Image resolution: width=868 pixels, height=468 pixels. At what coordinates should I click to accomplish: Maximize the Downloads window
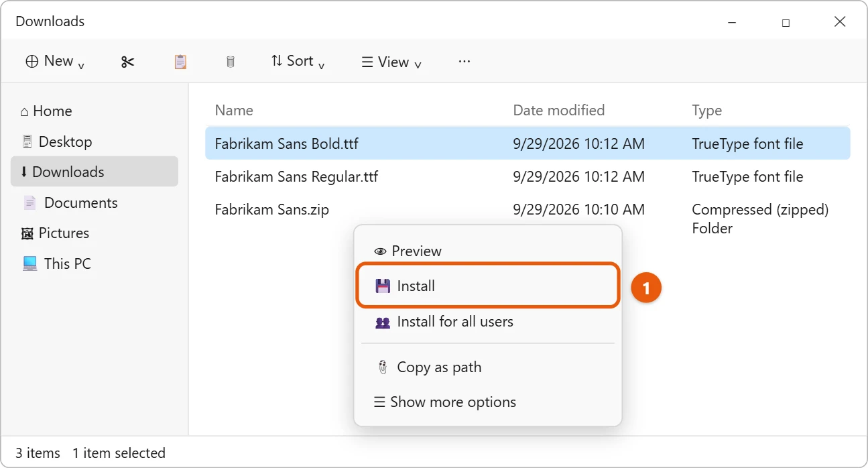(786, 22)
